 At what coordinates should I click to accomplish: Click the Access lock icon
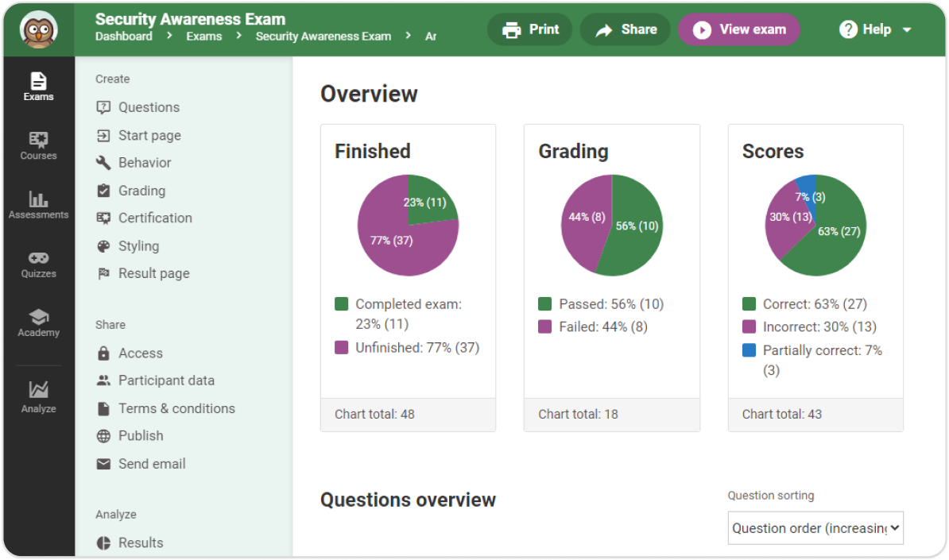103,353
